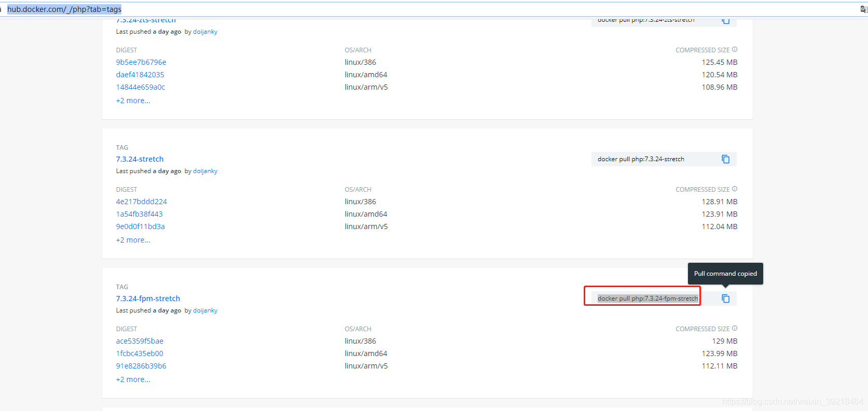The height and width of the screenshot is (411, 868).
Task: Click the hub.docker.com address bar URL
Action: 64,9
